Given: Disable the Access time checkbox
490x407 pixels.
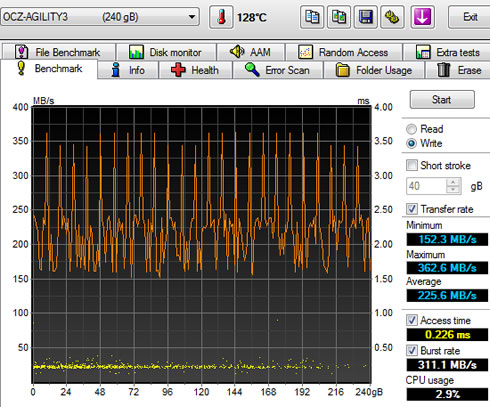Looking at the screenshot, I should [412, 320].
